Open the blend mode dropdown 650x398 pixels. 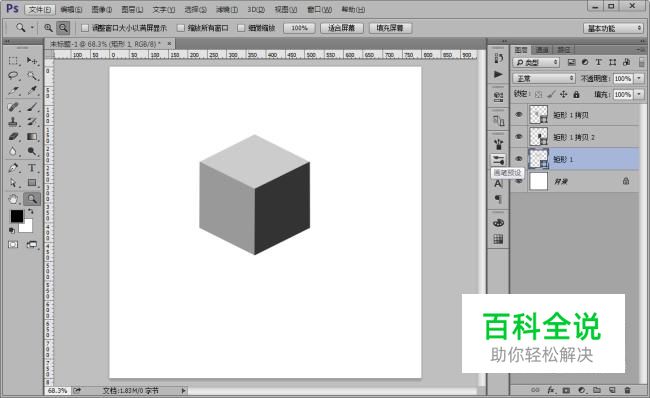544,78
